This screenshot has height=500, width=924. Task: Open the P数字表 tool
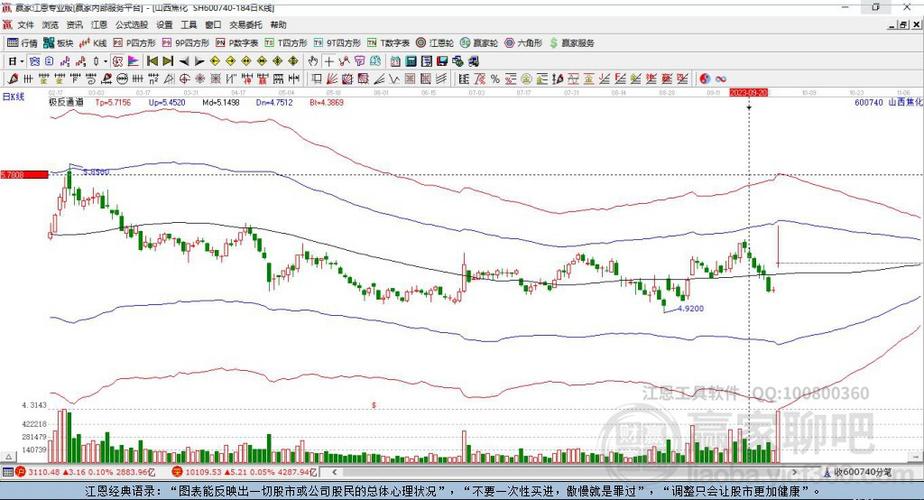(237, 43)
